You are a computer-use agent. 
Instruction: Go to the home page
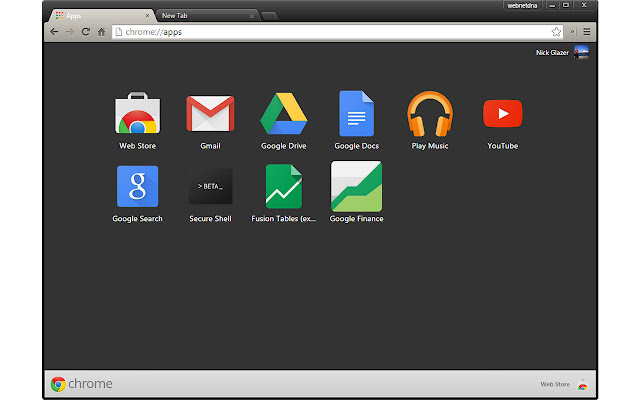click(x=101, y=32)
